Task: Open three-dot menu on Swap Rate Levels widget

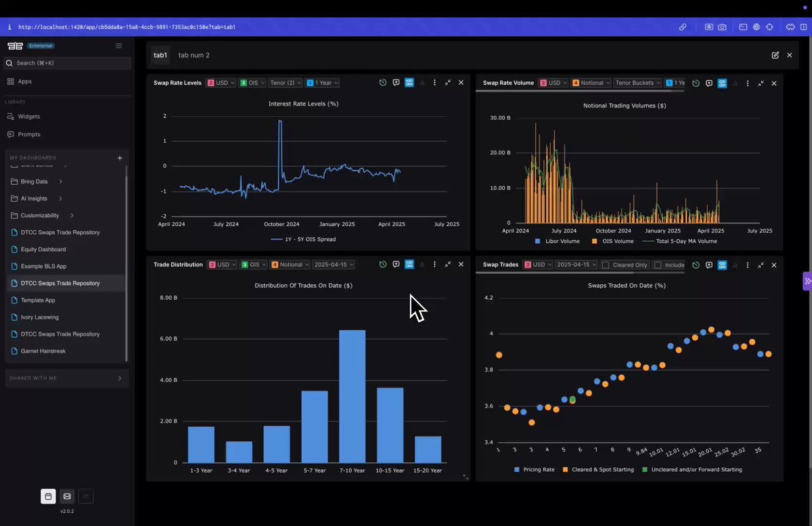Action: 435,83
